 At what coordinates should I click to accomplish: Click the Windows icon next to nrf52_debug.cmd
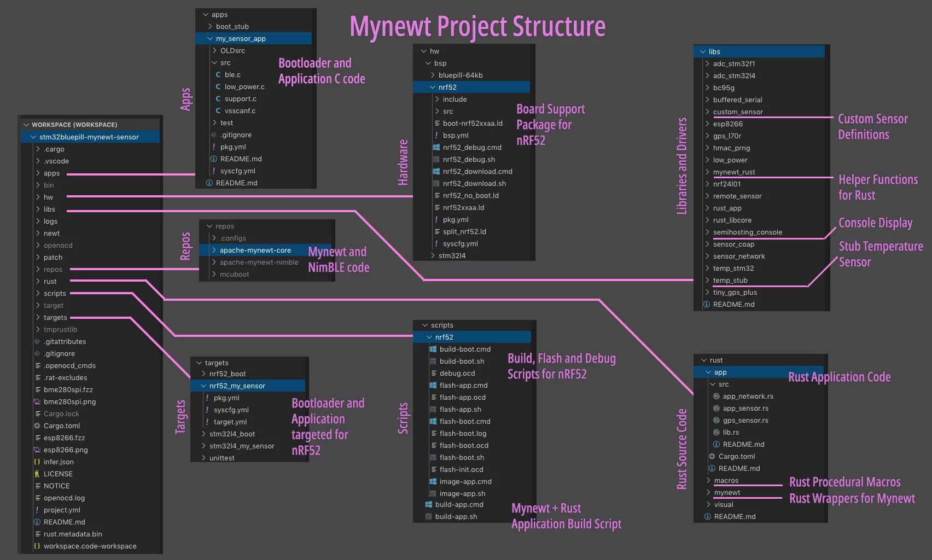(436, 147)
